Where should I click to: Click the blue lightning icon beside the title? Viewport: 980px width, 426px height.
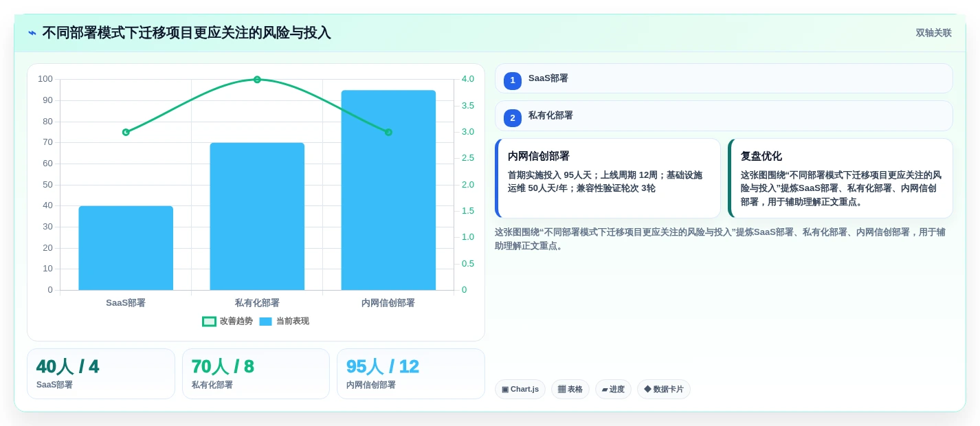[x=32, y=33]
